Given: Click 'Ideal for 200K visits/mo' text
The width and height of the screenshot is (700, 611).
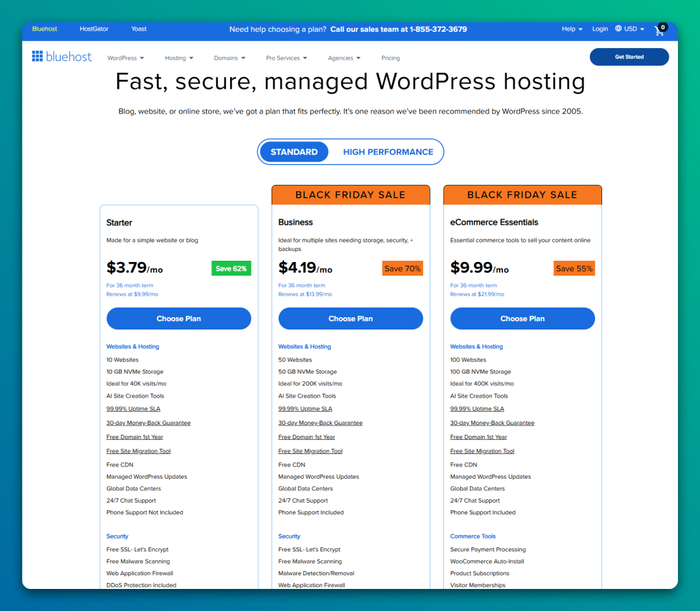Looking at the screenshot, I should coord(310,384).
